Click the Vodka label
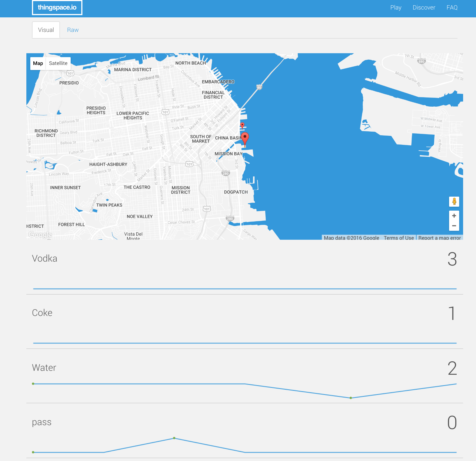Viewport: 476px width, 461px height. (45, 258)
